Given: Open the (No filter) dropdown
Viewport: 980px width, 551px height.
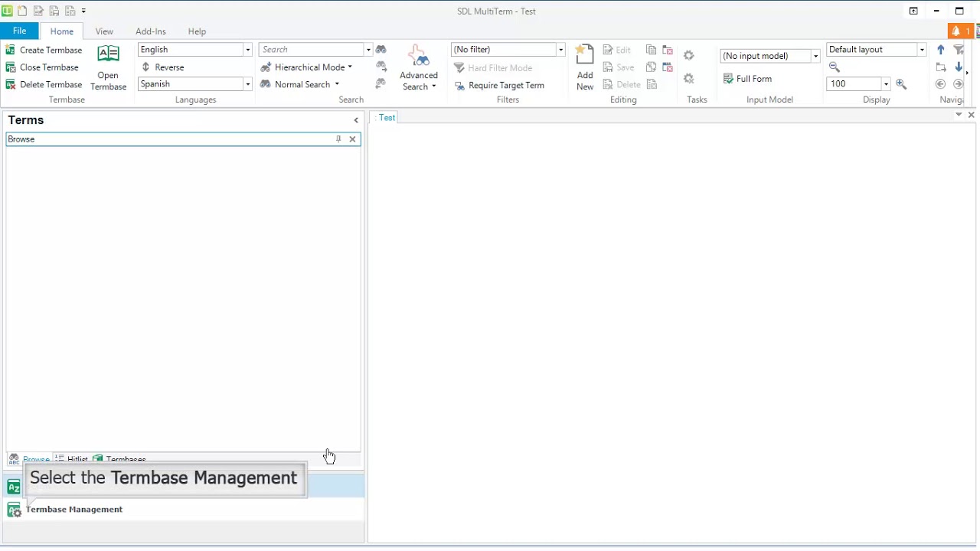Looking at the screenshot, I should coord(560,50).
